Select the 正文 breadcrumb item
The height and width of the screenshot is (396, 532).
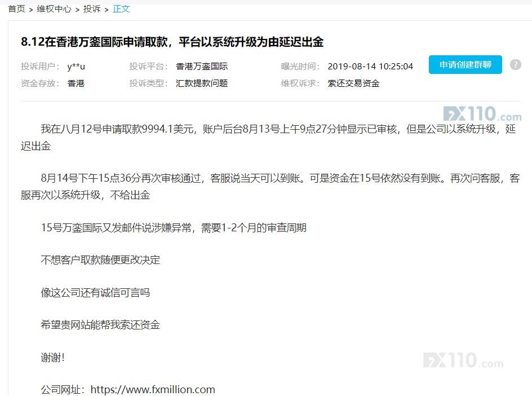pos(121,9)
